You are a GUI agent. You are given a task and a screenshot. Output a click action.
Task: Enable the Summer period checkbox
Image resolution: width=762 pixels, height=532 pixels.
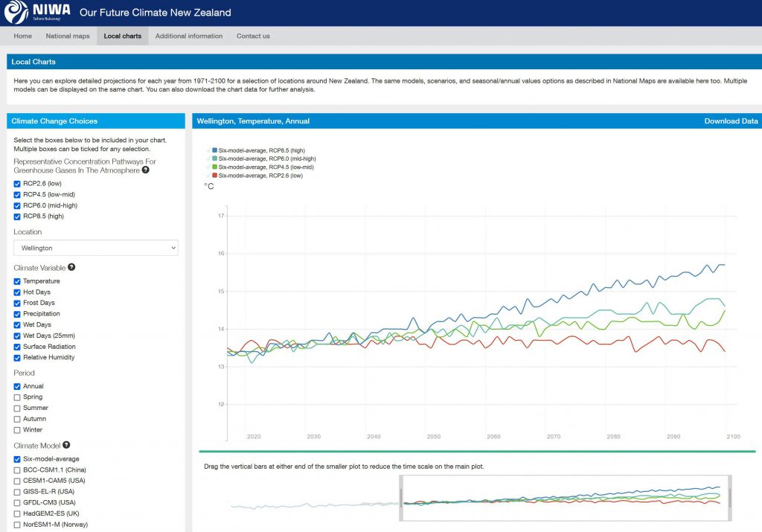pyautogui.click(x=17, y=408)
